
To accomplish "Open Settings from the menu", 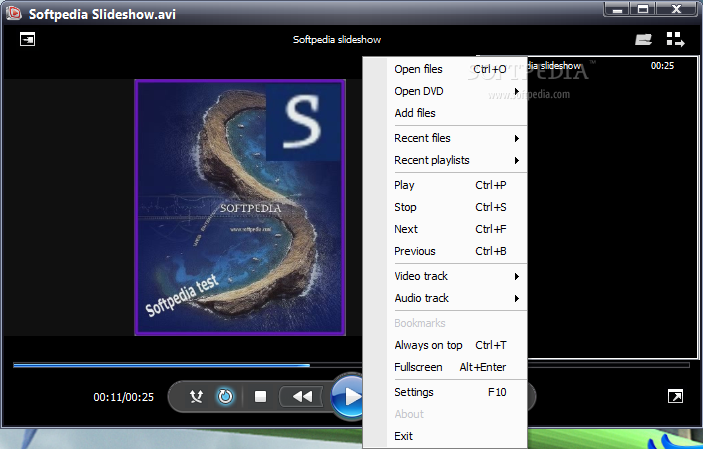I will pyautogui.click(x=456, y=392).
